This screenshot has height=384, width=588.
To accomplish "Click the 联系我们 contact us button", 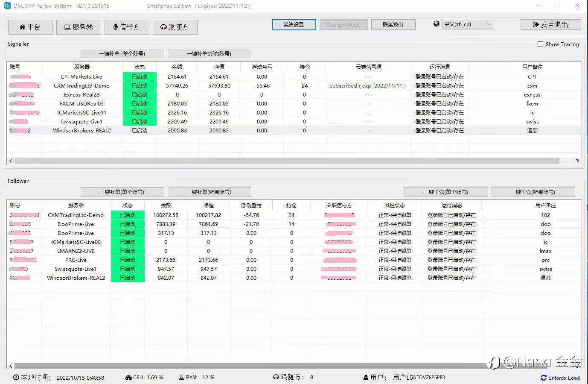I will point(393,25).
